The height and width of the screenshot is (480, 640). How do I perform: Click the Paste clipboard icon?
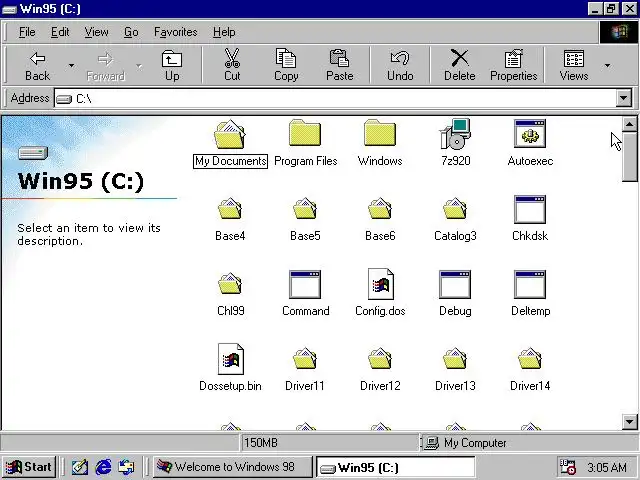339,58
